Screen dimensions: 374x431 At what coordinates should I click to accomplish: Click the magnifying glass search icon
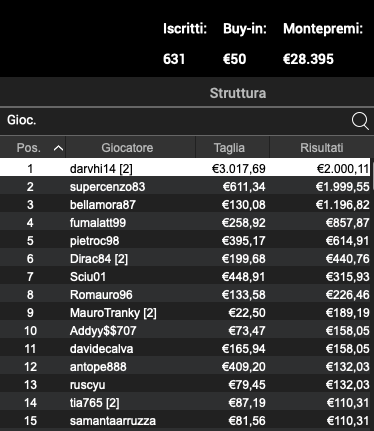point(360,121)
